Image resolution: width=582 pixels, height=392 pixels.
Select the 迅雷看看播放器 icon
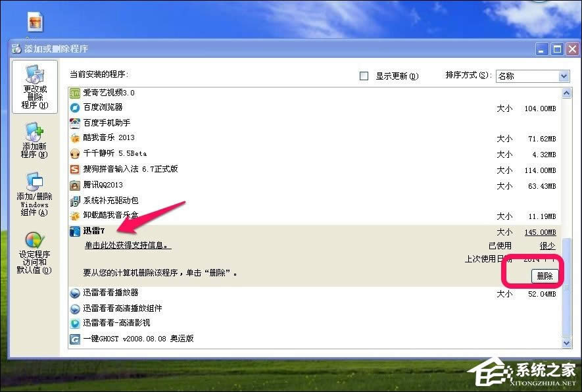(x=75, y=293)
